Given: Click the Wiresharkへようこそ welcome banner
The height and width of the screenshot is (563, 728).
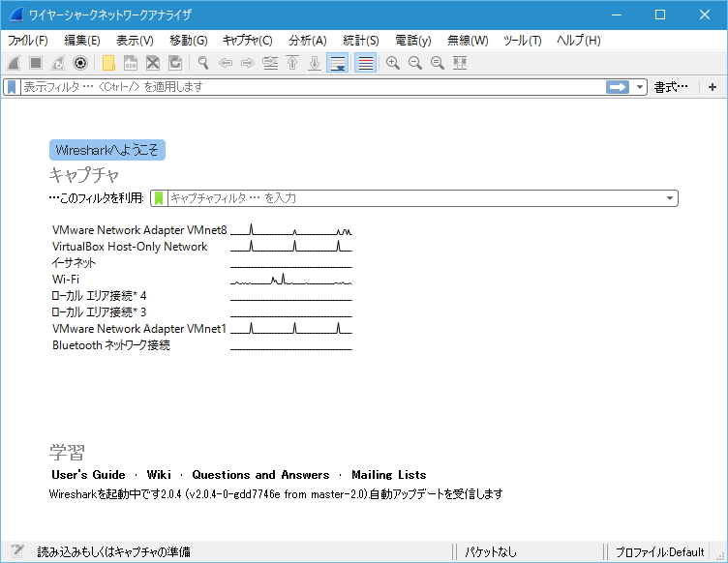Looking at the screenshot, I should [x=107, y=150].
